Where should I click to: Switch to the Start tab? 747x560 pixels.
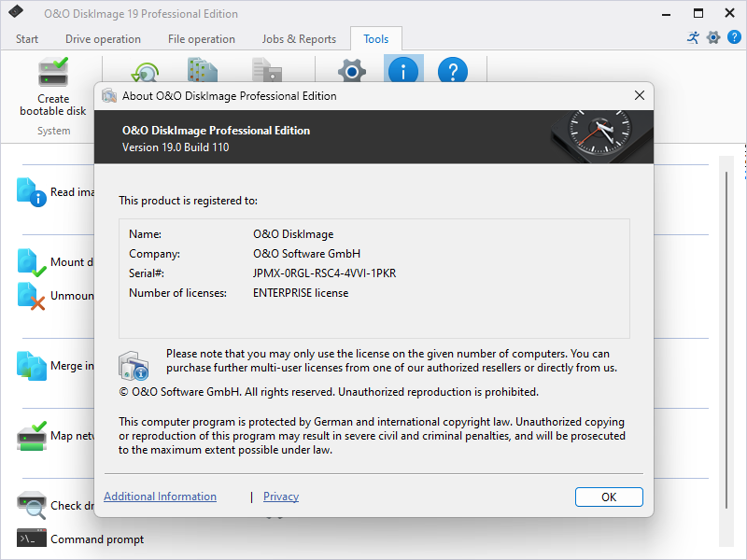[x=27, y=39]
